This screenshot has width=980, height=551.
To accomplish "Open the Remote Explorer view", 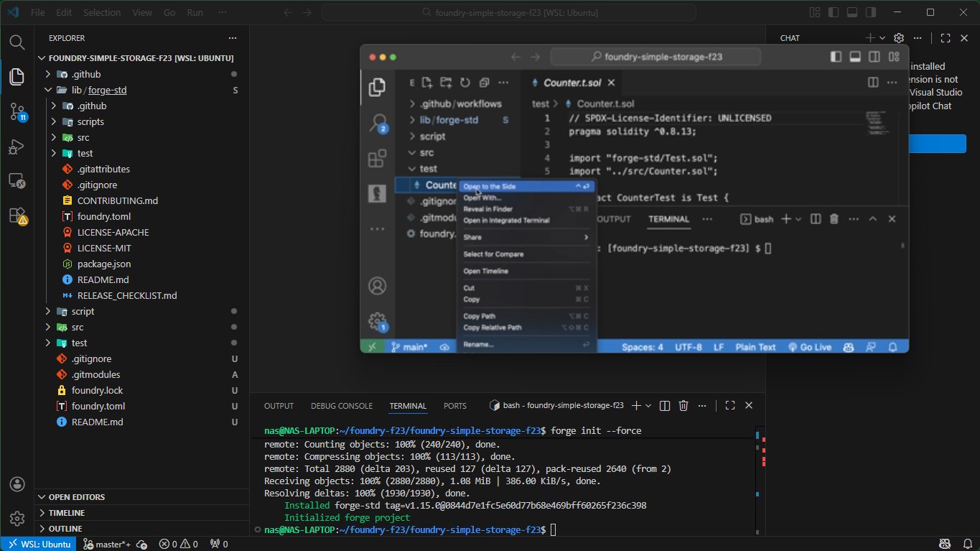I will click(x=17, y=181).
